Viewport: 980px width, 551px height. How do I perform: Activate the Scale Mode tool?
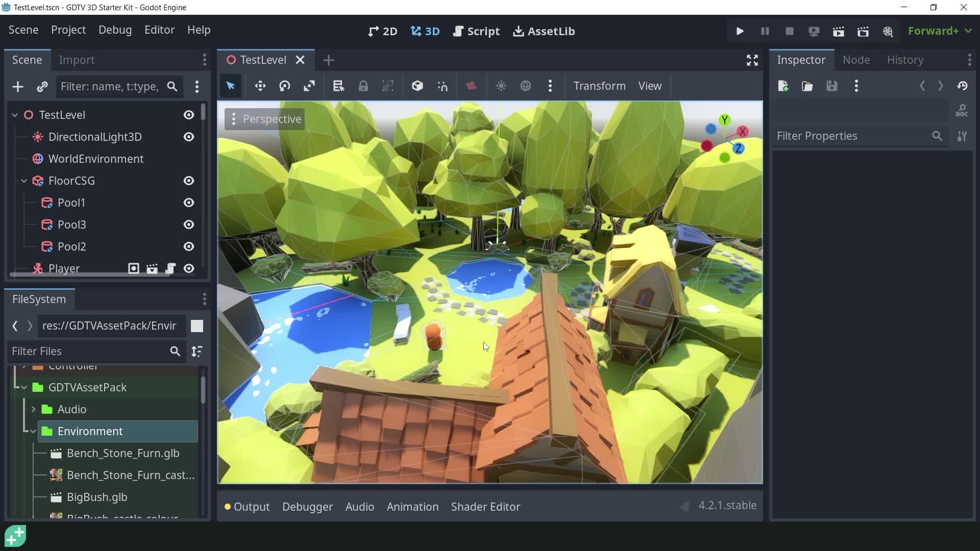309,86
